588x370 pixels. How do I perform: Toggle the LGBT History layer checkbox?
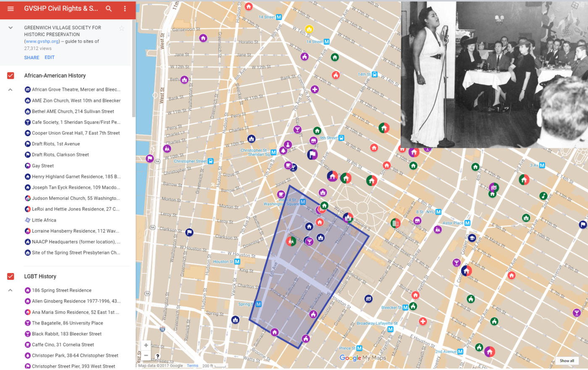(10, 276)
